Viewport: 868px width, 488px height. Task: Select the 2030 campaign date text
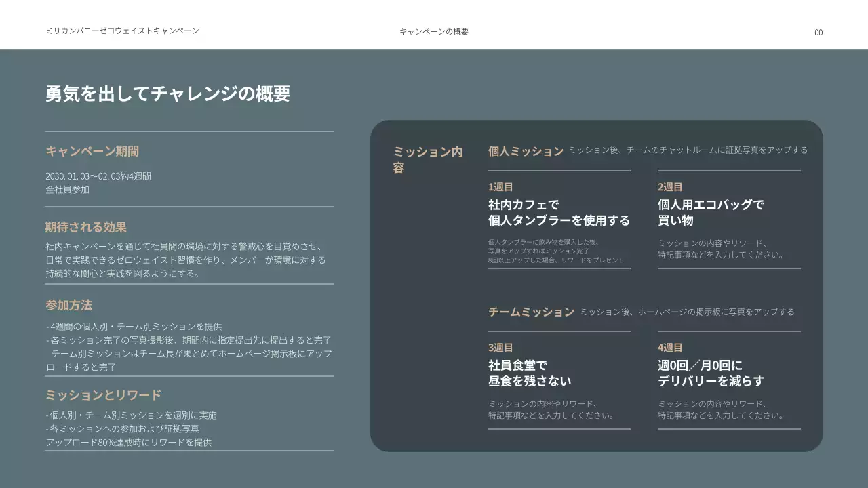point(97,176)
